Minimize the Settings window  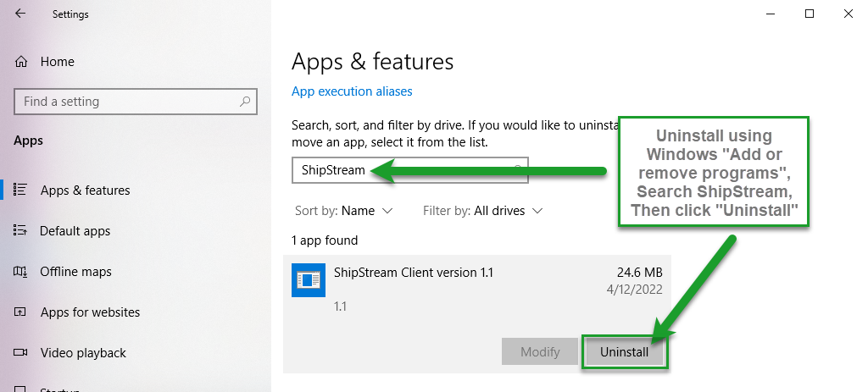pyautogui.click(x=771, y=14)
